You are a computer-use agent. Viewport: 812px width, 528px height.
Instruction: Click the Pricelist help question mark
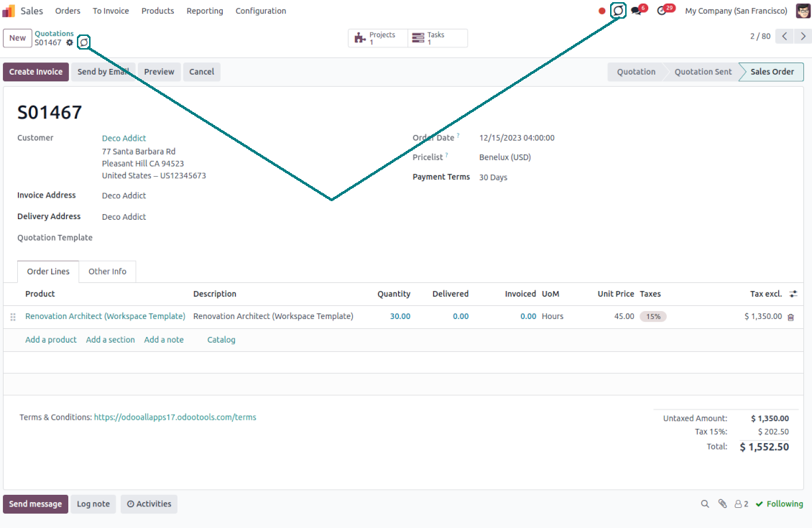point(446,154)
